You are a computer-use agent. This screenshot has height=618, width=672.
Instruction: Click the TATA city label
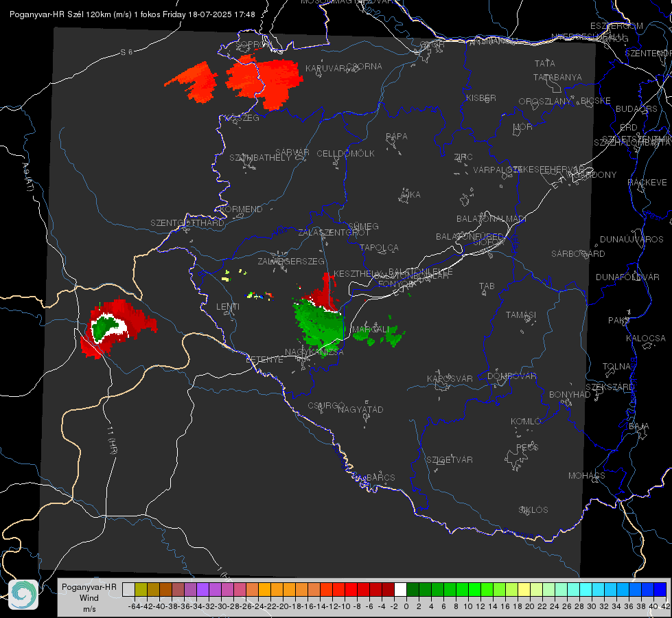point(545,63)
